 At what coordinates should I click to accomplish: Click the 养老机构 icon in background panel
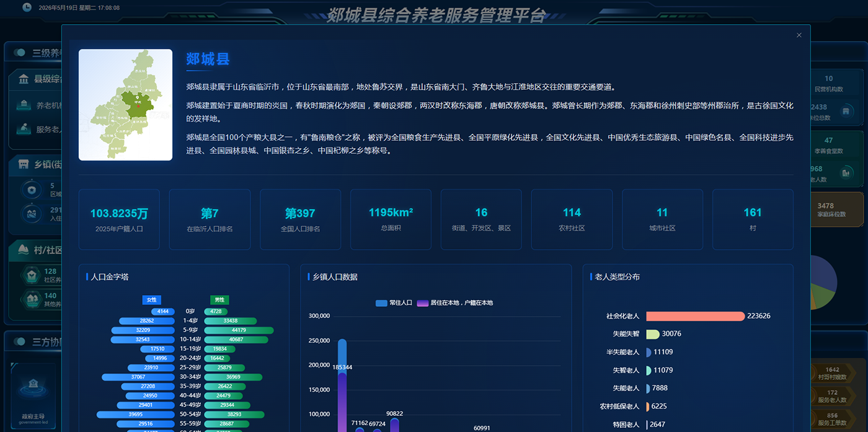pyautogui.click(x=24, y=105)
